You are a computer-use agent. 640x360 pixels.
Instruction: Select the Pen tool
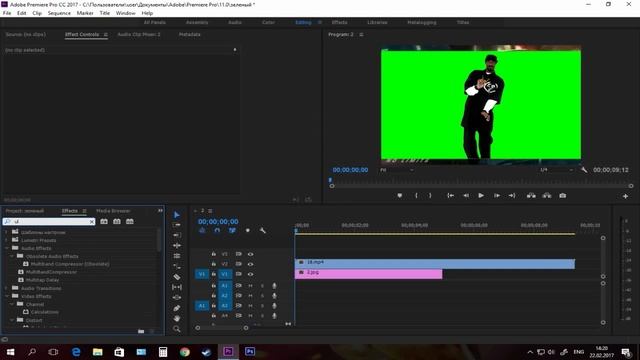coord(177,308)
